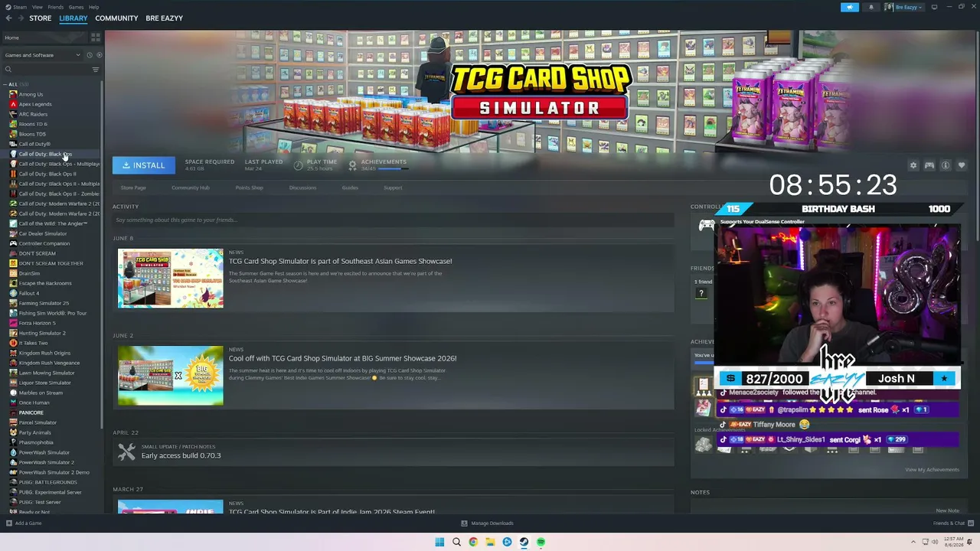980x551 pixels.
Task: Go back with the navigation arrow
Action: (x=8, y=18)
